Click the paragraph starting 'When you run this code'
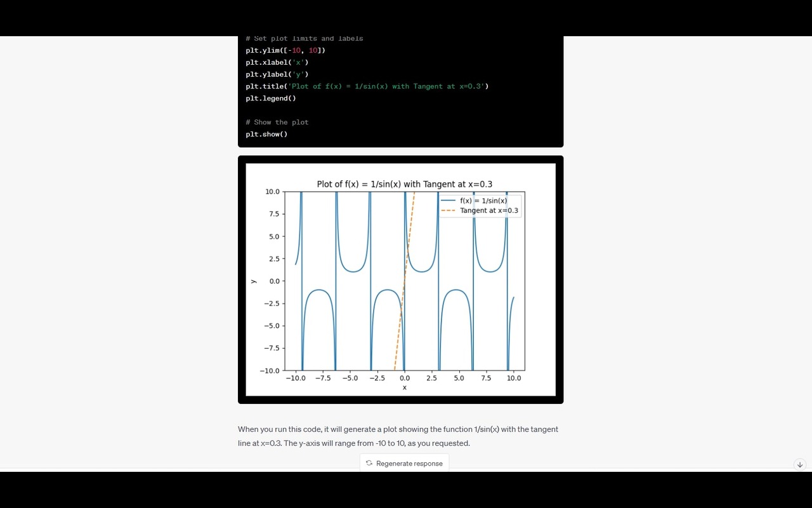The width and height of the screenshot is (812, 508). (398, 436)
